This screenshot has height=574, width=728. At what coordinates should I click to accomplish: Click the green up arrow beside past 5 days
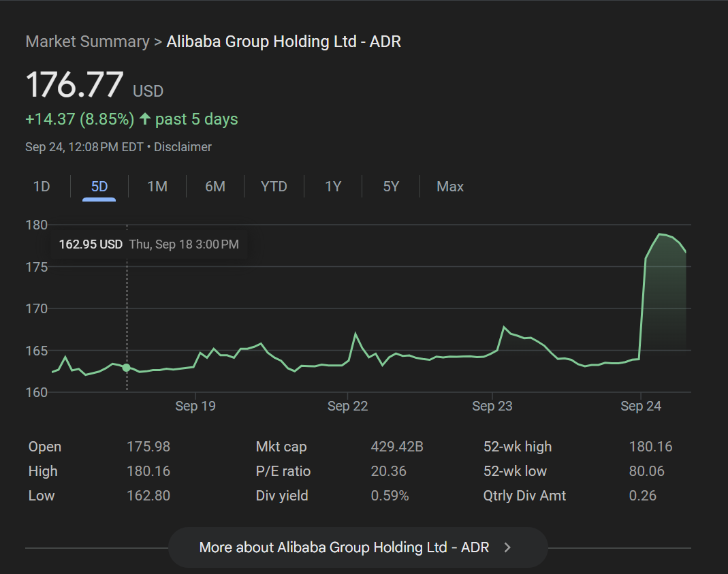[x=145, y=118]
